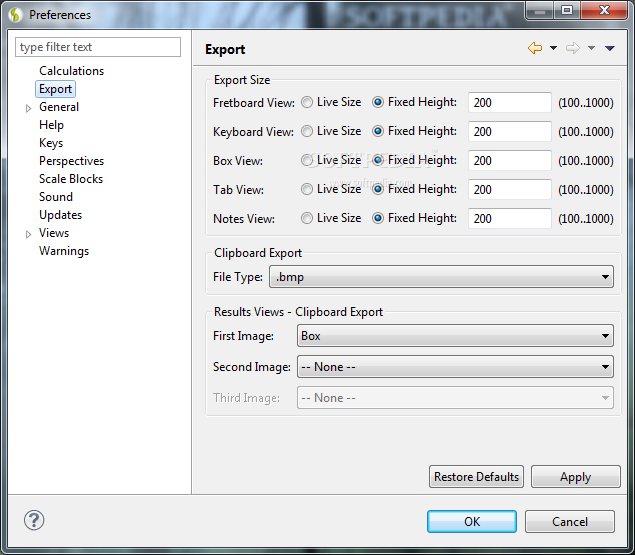
Task: Expand the General tree node
Action: (x=28, y=108)
